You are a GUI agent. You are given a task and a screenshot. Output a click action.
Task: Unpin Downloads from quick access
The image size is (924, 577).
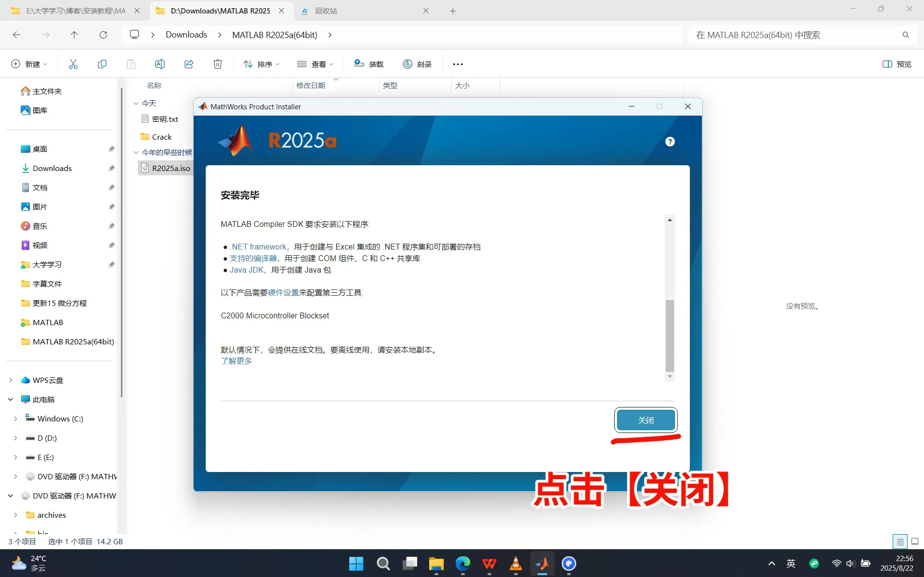tap(111, 168)
